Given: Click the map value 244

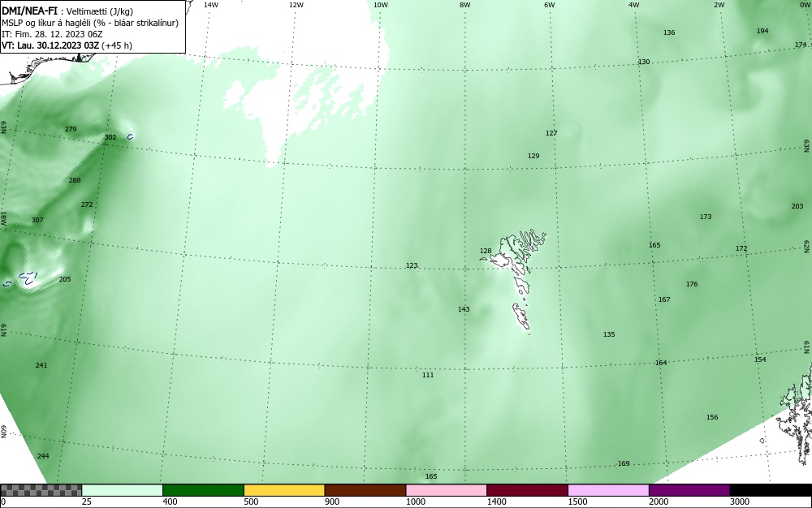Looking at the screenshot, I should coord(43,456).
